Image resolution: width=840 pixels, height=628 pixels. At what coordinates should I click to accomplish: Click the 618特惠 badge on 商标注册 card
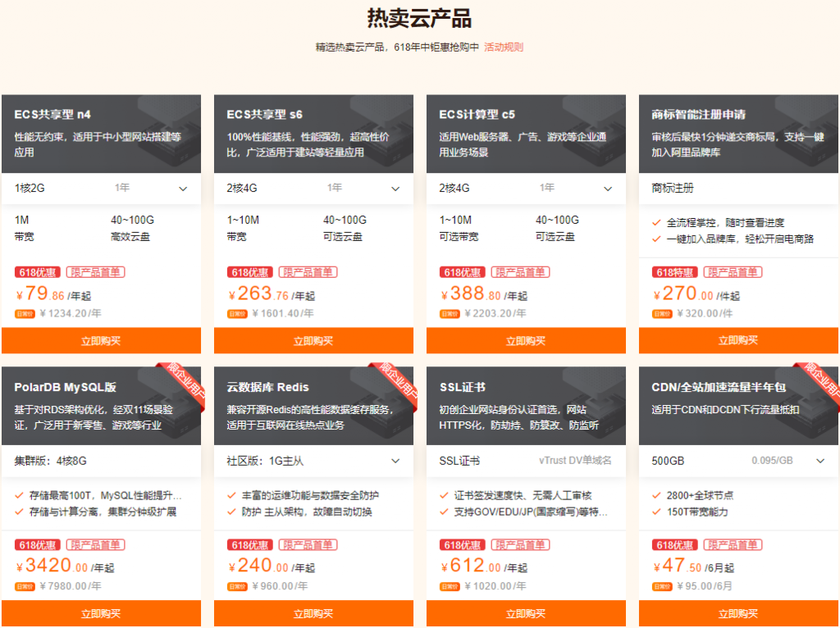[x=674, y=272]
